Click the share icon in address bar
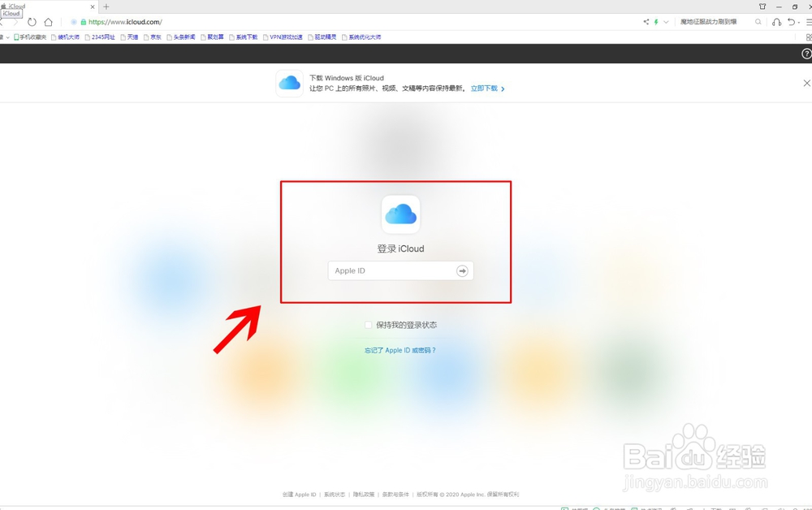This screenshot has width=812, height=510. pos(646,22)
